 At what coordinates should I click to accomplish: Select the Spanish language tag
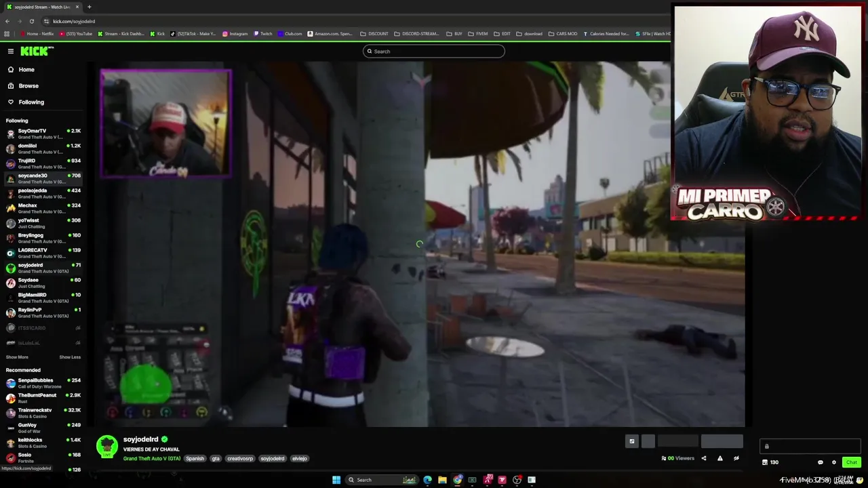pos(195,459)
